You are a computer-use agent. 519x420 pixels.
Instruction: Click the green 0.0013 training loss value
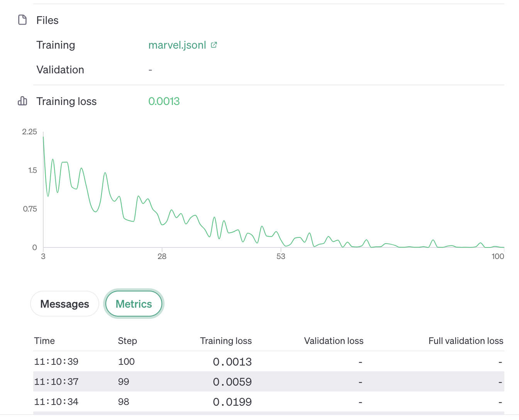coord(164,101)
